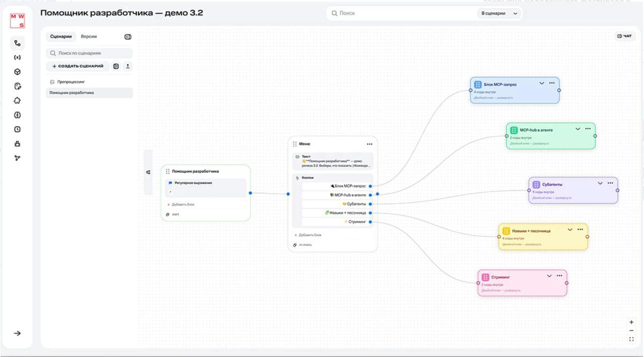The width and height of the screenshot is (644, 357).
Task: Open the clock history sidebar icon
Action: [x=18, y=129]
